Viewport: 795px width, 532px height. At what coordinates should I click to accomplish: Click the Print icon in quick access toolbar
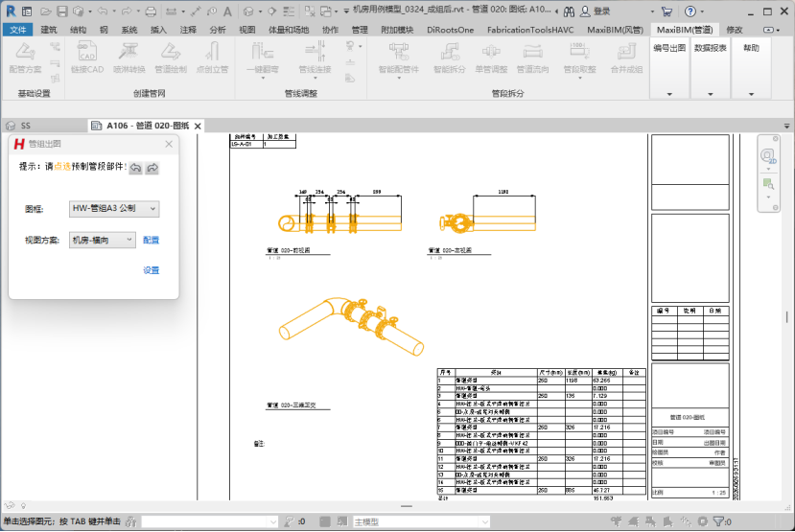click(x=151, y=12)
